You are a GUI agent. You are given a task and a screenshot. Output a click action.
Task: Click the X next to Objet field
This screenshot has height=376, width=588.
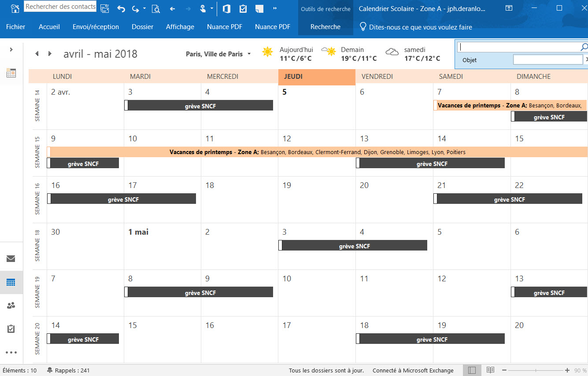click(x=586, y=59)
